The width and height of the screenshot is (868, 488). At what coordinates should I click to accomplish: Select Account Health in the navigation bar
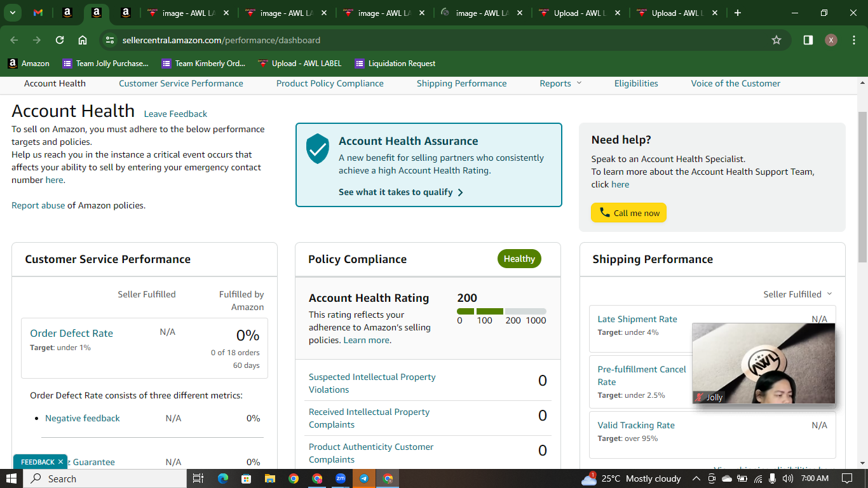click(55, 83)
